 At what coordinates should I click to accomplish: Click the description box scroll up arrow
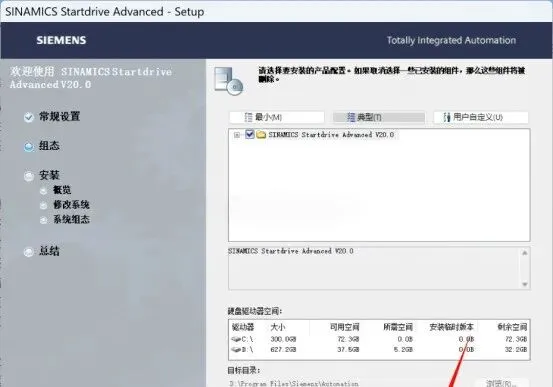click(524, 253)
